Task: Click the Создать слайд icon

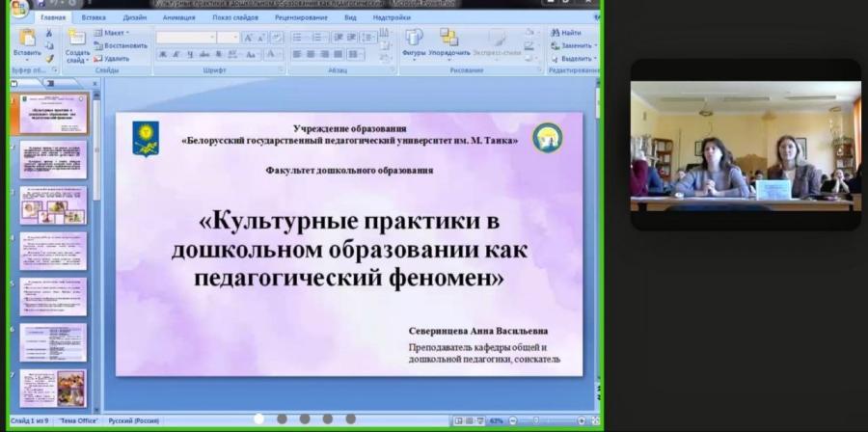Action: click(x=76, y=38)
